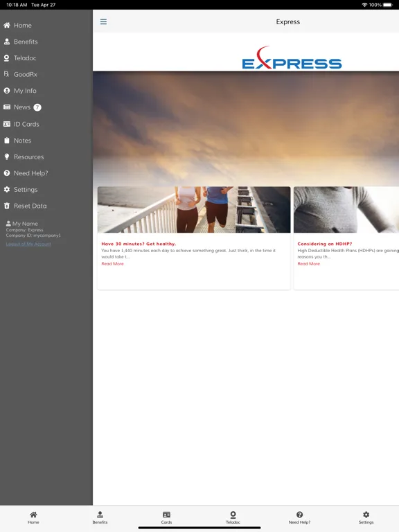This screenshot has width=399, height=532.
Task: Click the Need Help question icon in sidebar
Action: point(7,173)
